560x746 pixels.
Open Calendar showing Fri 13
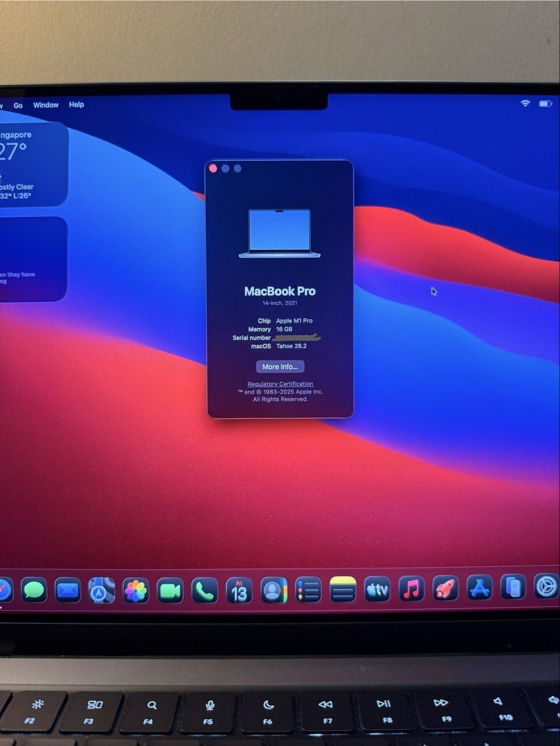pyautogui.click(x=239, y=591)
